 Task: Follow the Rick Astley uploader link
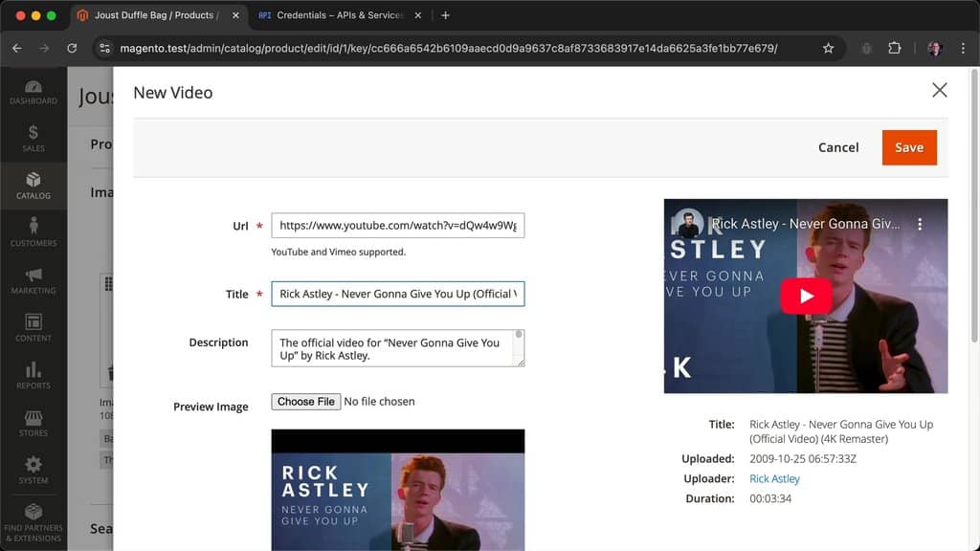774,478
